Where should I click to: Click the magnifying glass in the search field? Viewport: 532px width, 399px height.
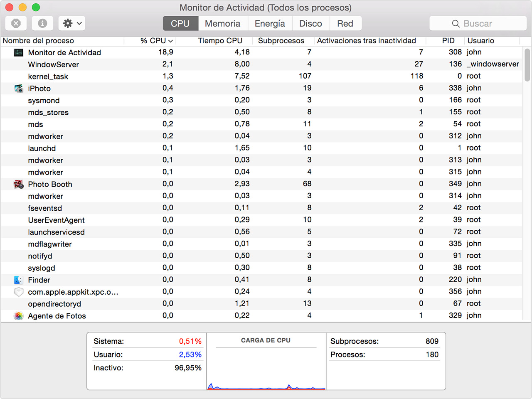coord(456,24)
